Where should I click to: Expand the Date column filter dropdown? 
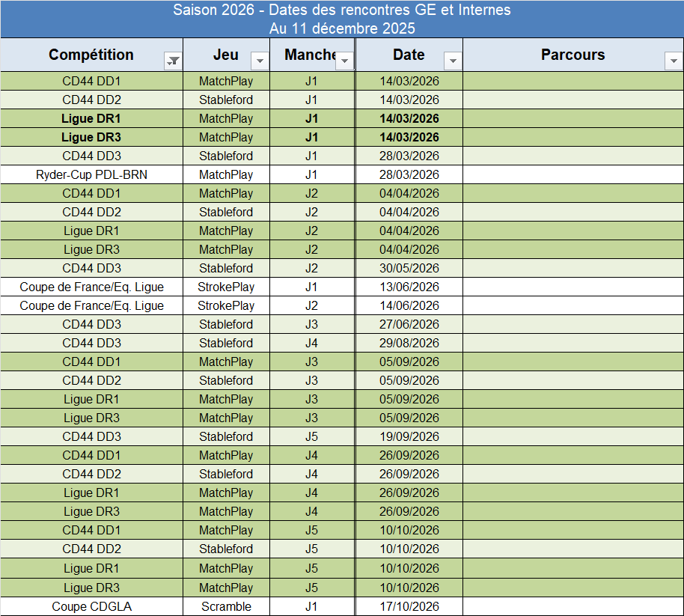[x=453, y=61]
